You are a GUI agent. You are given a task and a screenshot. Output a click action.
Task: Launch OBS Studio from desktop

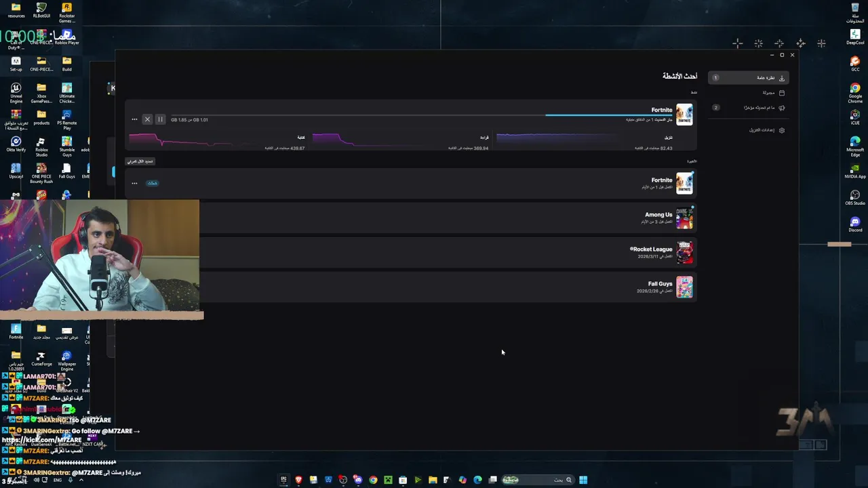click(855, 198)
